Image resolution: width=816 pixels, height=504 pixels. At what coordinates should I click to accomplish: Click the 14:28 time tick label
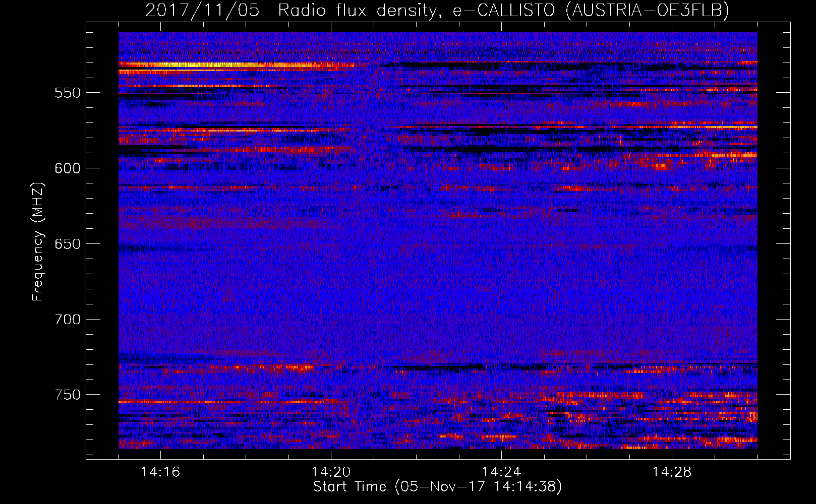click(x=672, y=472)
